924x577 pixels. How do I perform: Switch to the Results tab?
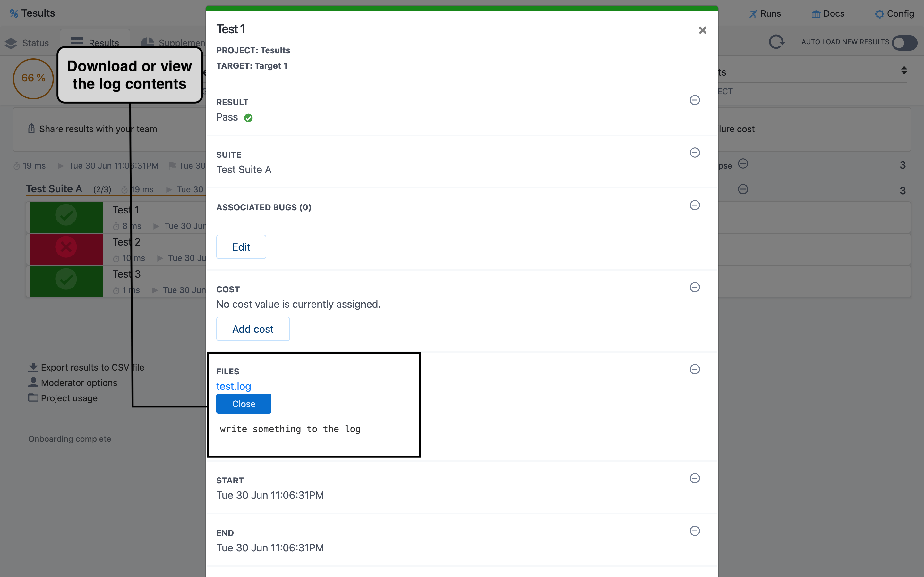95,42
